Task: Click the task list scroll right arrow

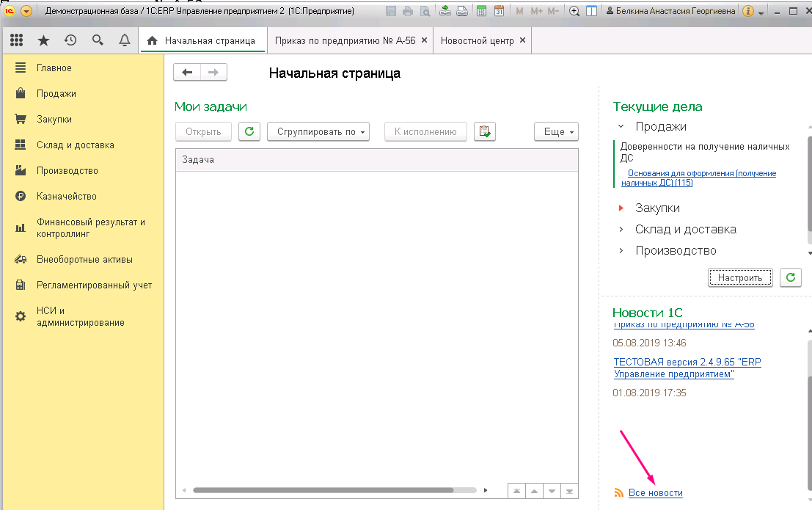Action: pos(486,490)
